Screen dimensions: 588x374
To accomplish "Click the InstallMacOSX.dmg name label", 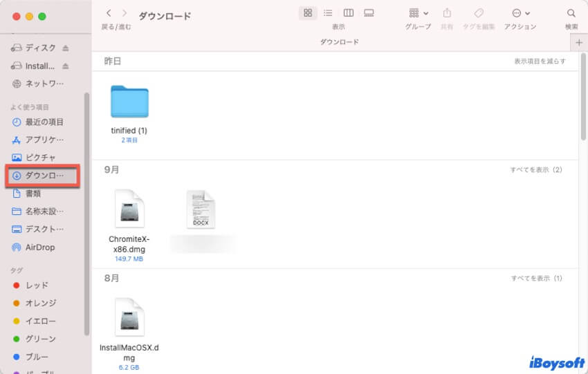I will tap(129, 353).
